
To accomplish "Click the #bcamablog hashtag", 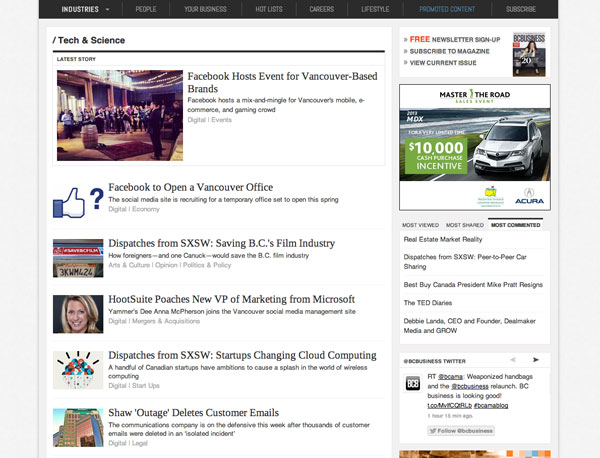I will (491, 405).
